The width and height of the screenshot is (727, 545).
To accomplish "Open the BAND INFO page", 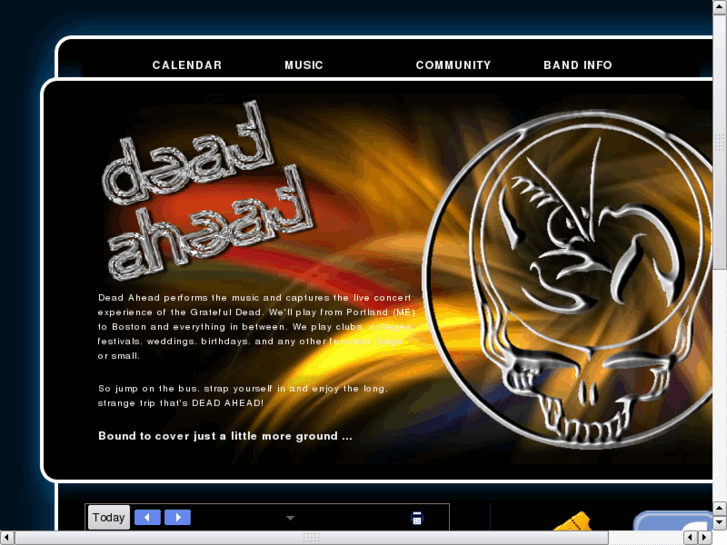I will [578, 65].
